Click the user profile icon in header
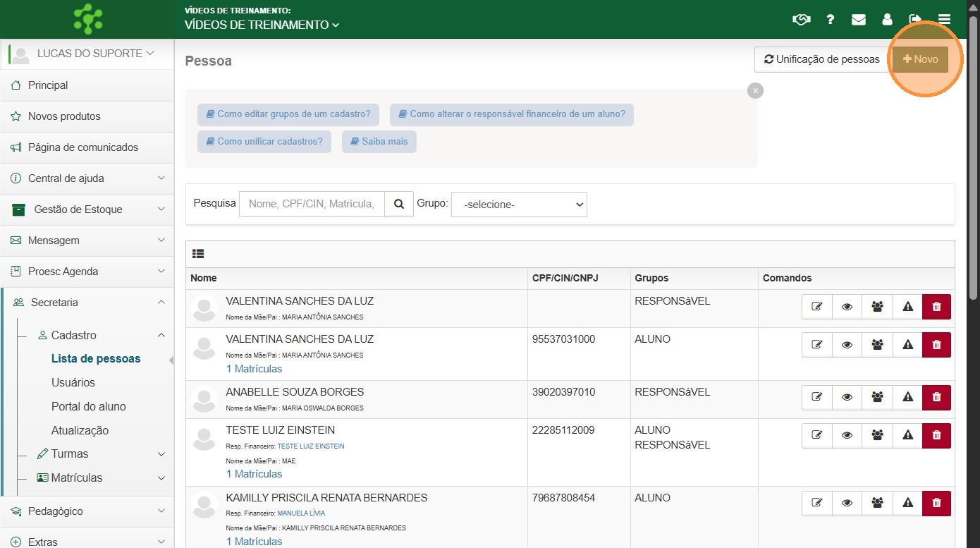The image size is (980, 548). (887, 20)
